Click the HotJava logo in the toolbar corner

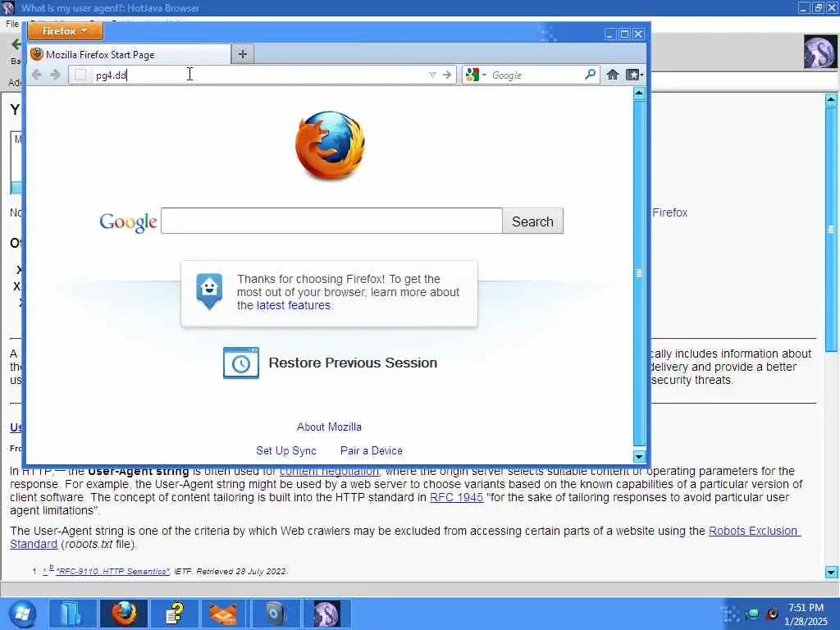(819, 52)
